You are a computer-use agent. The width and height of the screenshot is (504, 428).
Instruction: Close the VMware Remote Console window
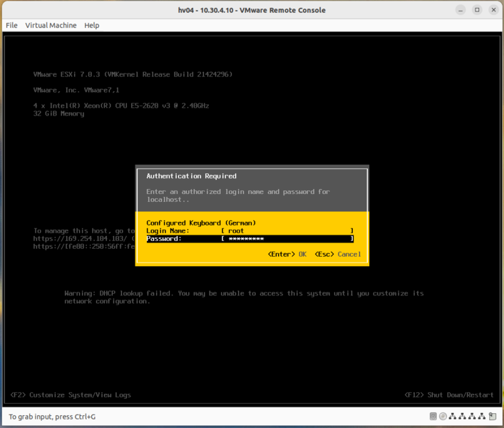[493, 10]
